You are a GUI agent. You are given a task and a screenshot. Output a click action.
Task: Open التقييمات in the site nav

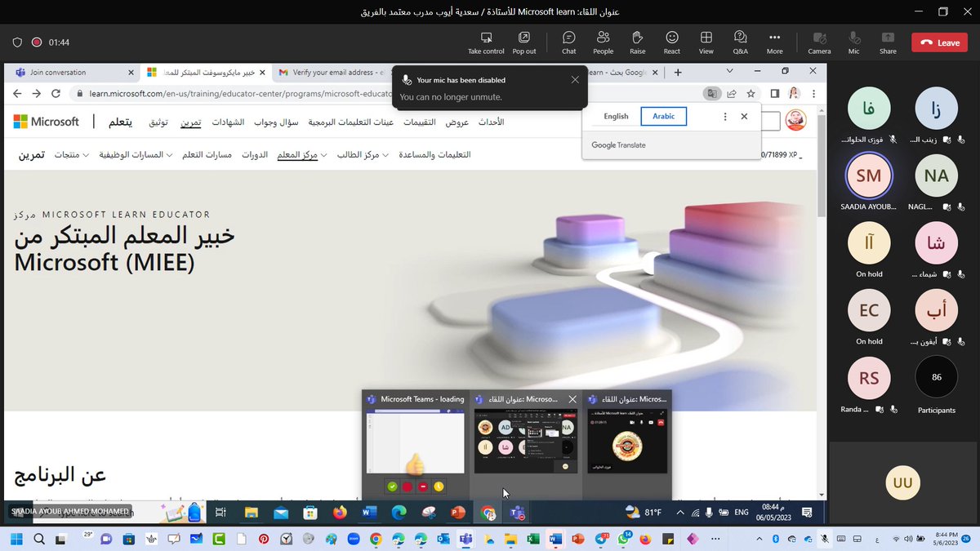420,122
